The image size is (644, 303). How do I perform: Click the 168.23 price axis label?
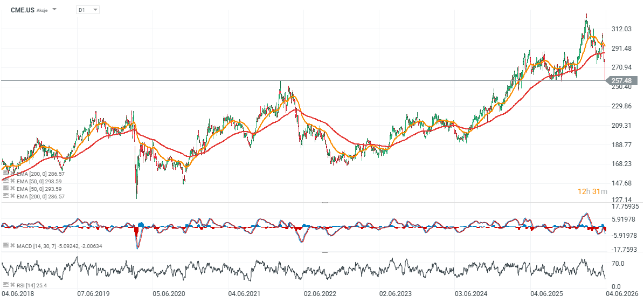621,163
